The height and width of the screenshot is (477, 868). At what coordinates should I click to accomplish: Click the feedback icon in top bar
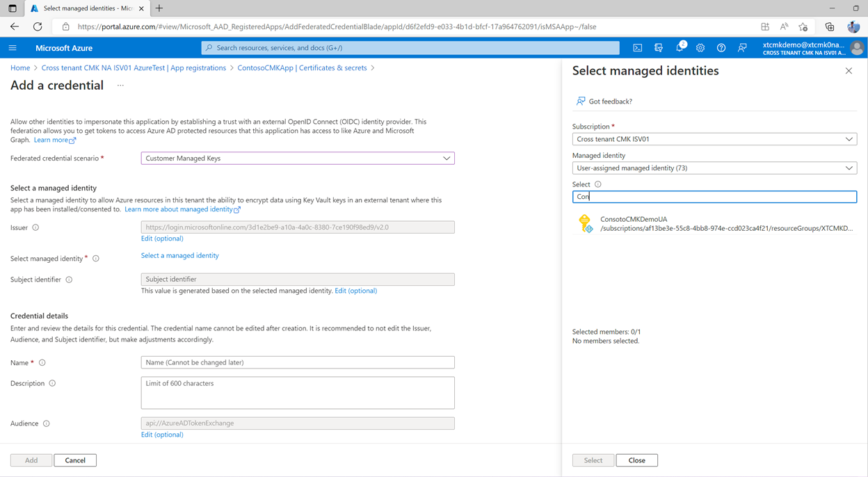coord(742,48)
